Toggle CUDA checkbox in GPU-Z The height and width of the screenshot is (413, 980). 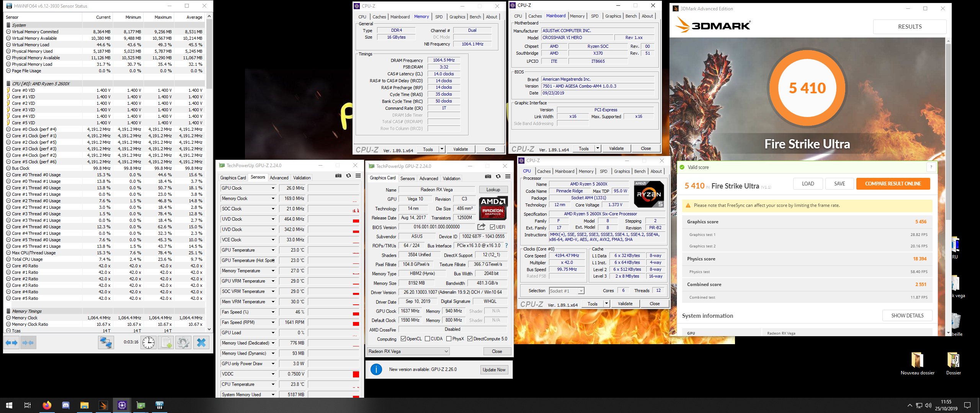coord(427,339)
